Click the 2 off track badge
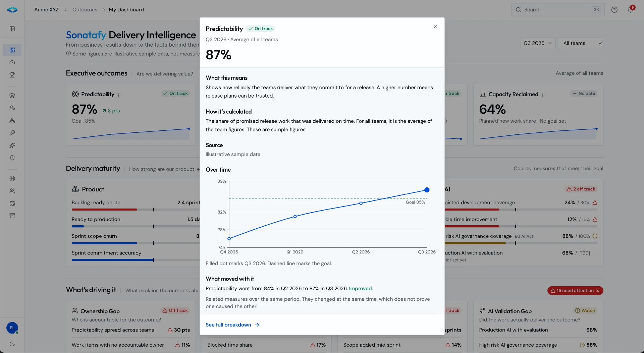The image size is (644, 353). [581, 189]
